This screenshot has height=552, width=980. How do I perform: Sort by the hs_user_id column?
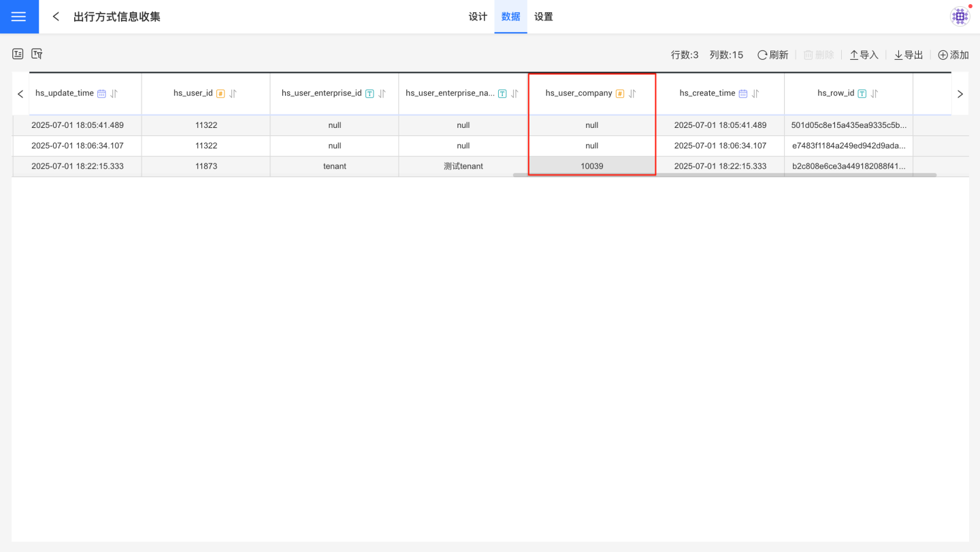point(233,94)
